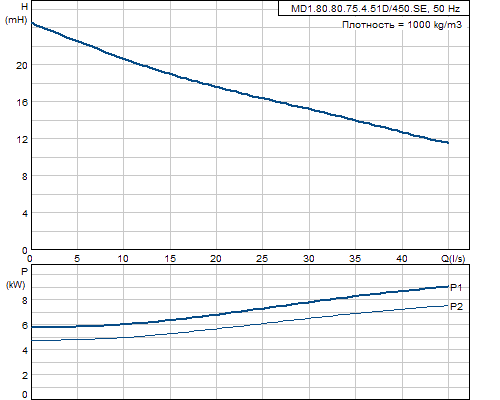Screen dimensions: 500x400
Task: Click the end point of the head curve
Action: [448, 143]
